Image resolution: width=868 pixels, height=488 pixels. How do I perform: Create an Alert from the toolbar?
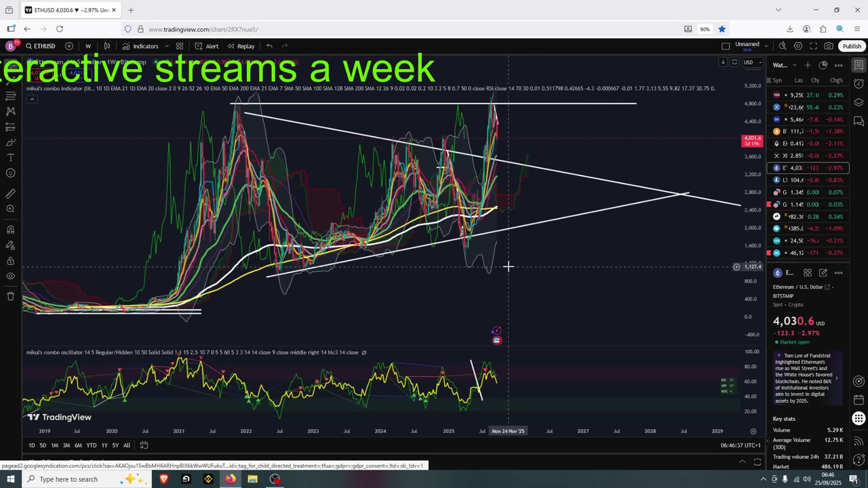[206, 46]
